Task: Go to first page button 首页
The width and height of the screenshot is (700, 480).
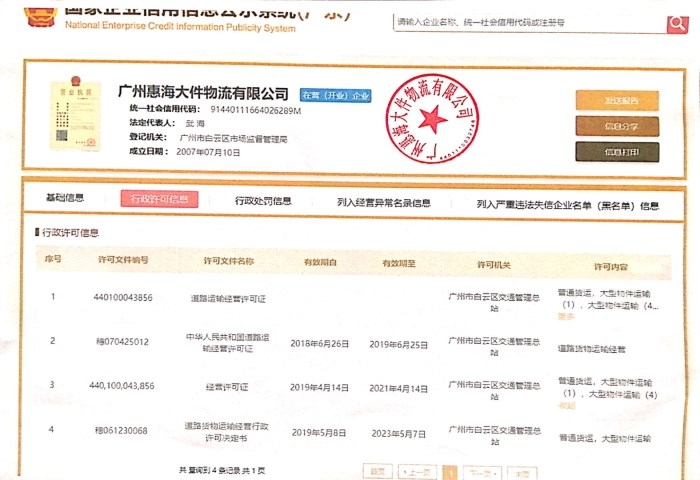Action: (378, 471)
